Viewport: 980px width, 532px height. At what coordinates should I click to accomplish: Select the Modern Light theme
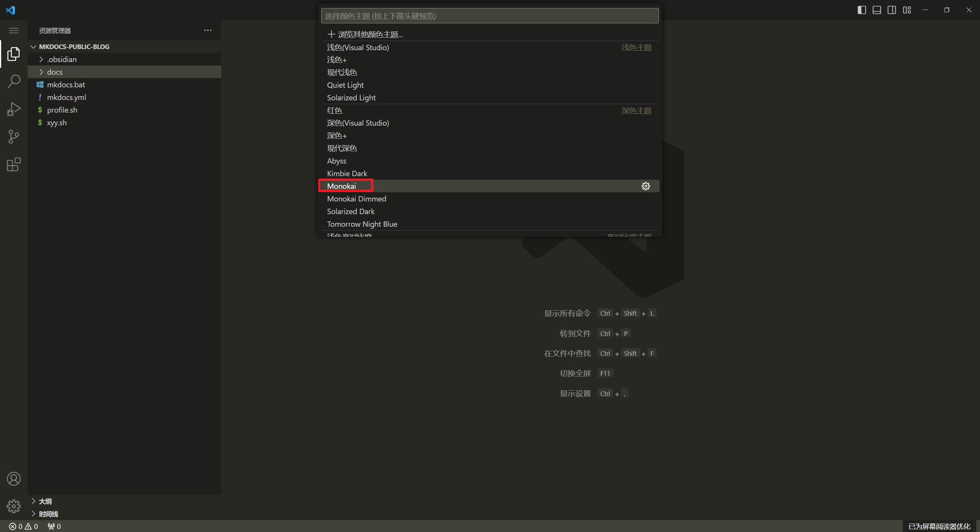tap(490, 72)
